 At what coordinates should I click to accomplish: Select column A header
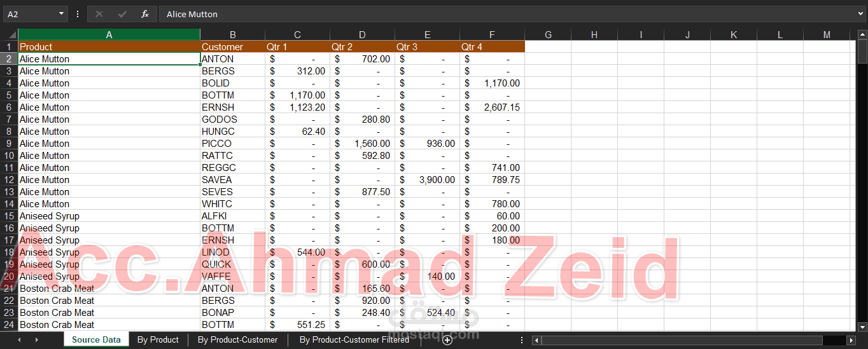point(109,35)
